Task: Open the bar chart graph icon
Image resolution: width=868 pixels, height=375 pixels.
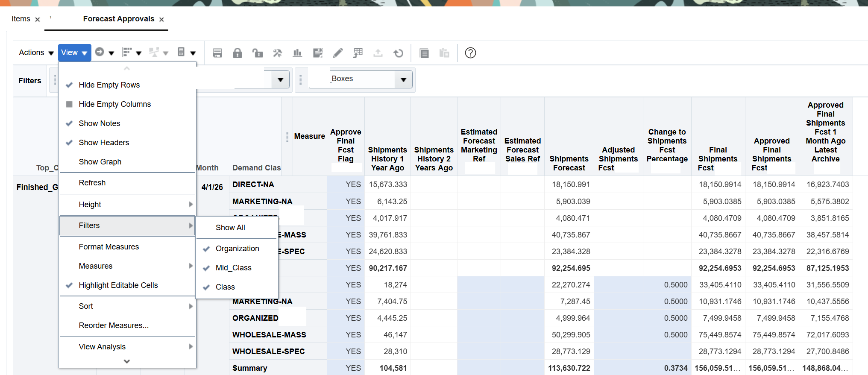Action: (x=297, y=53)
